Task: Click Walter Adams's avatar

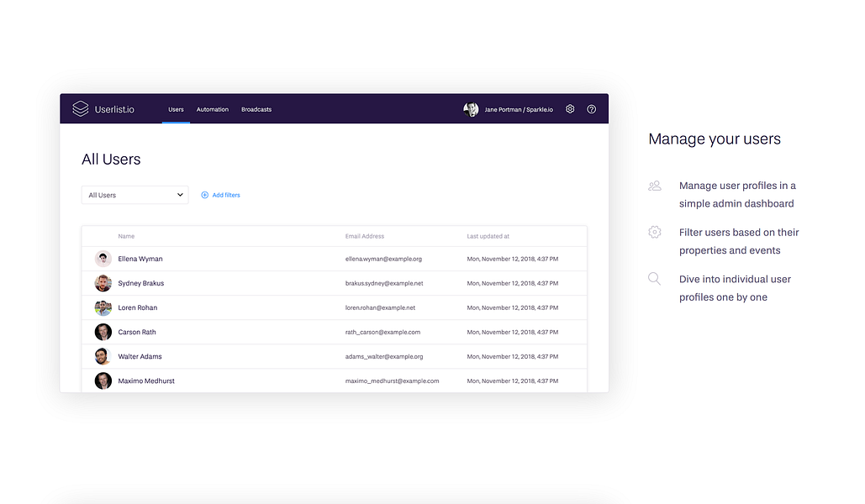Action: tap(103, 356)
